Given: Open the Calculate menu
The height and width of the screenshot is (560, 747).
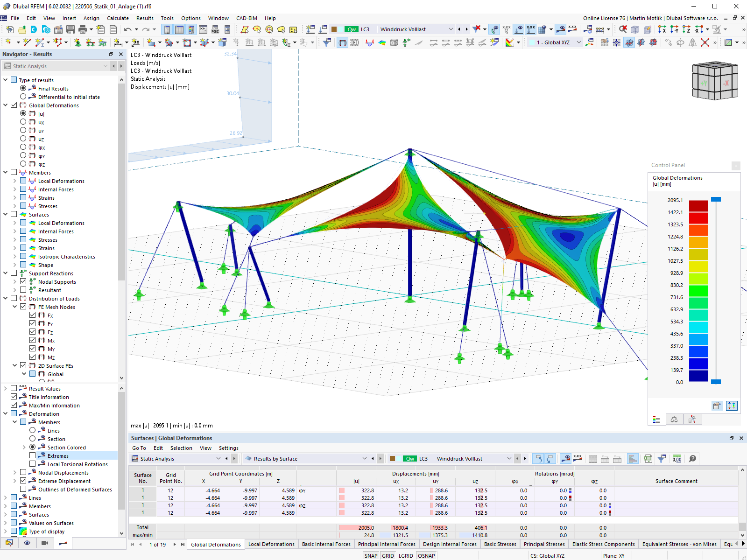Looking at the screenshot, I should click(118, 18).
